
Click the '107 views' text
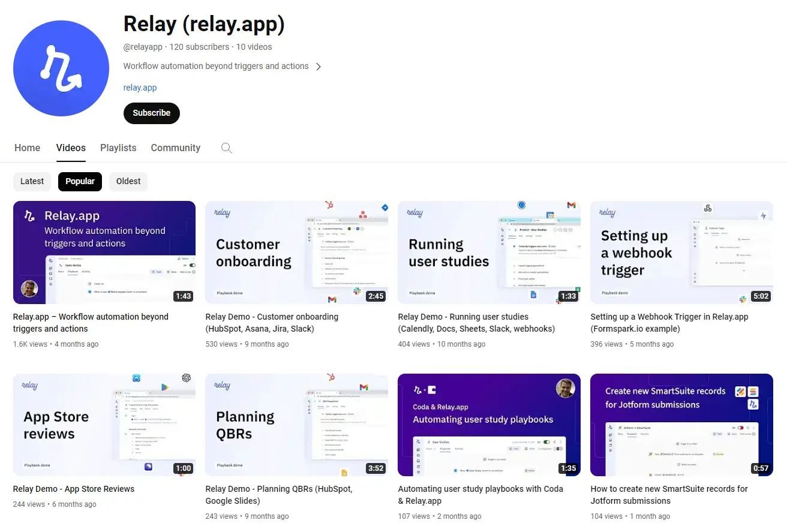point(414,516)
